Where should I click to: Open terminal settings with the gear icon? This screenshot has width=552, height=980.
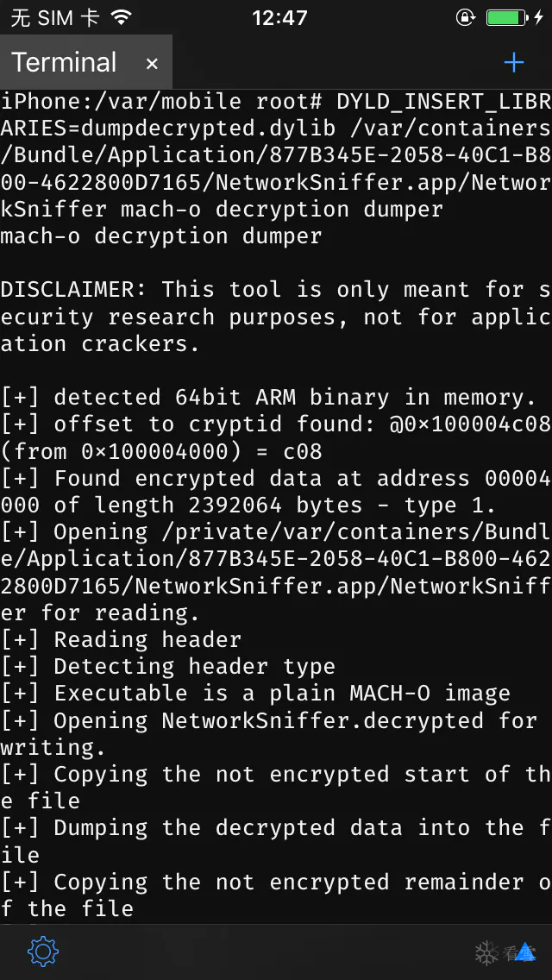click(42, 952)
